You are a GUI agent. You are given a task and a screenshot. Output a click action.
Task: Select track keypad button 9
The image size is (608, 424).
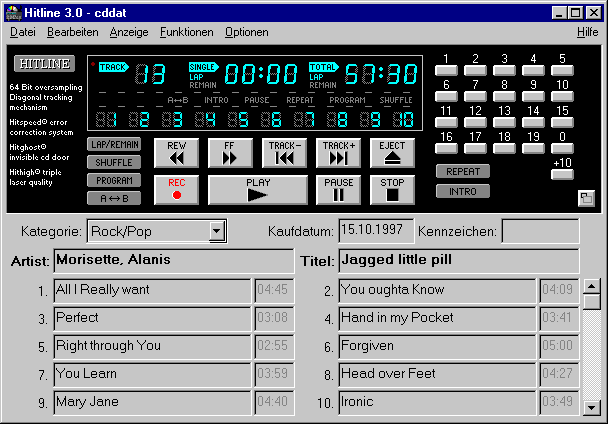tap(533, 96)
